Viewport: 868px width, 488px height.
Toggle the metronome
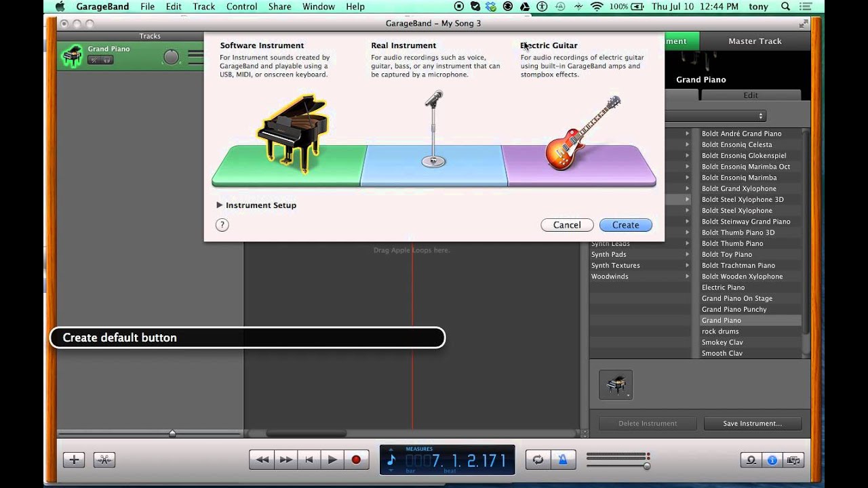click(x=562, y=460)
